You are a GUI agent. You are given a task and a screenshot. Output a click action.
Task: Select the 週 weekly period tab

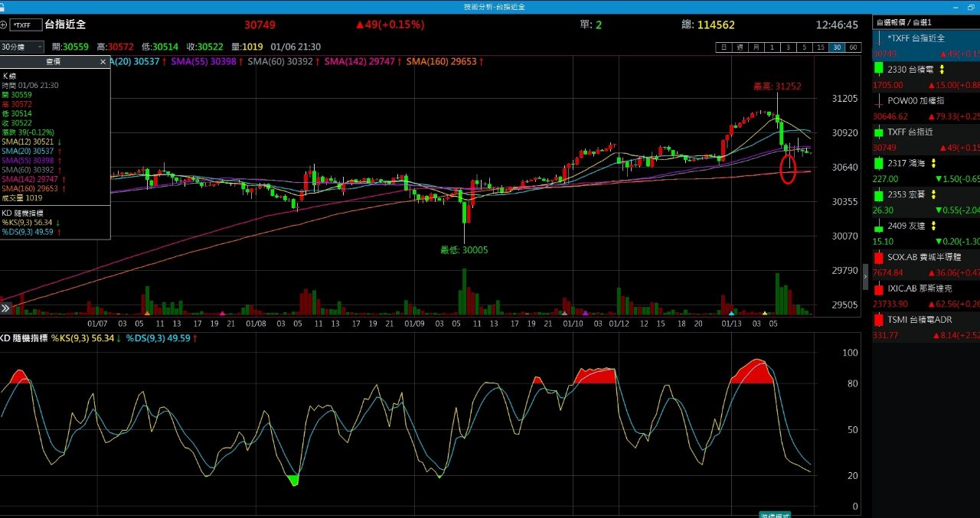(740, 47)
